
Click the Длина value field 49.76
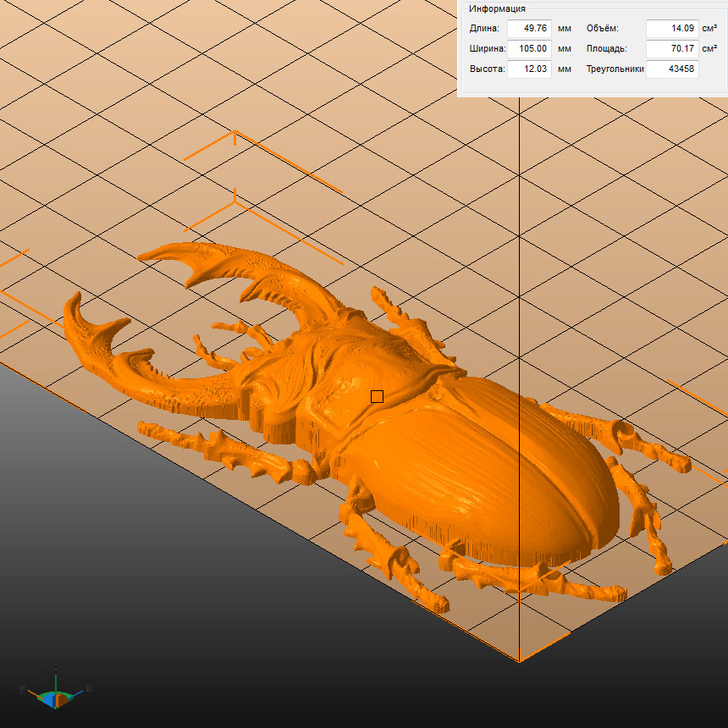[x=529, y=29]
